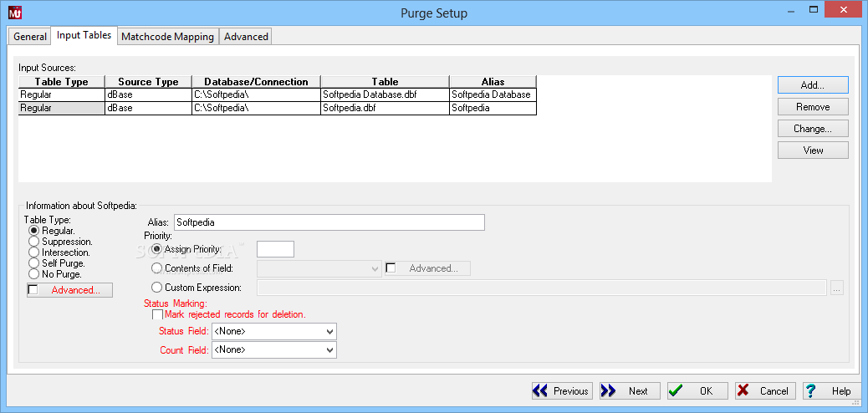View the selected table

pos(813,150)
